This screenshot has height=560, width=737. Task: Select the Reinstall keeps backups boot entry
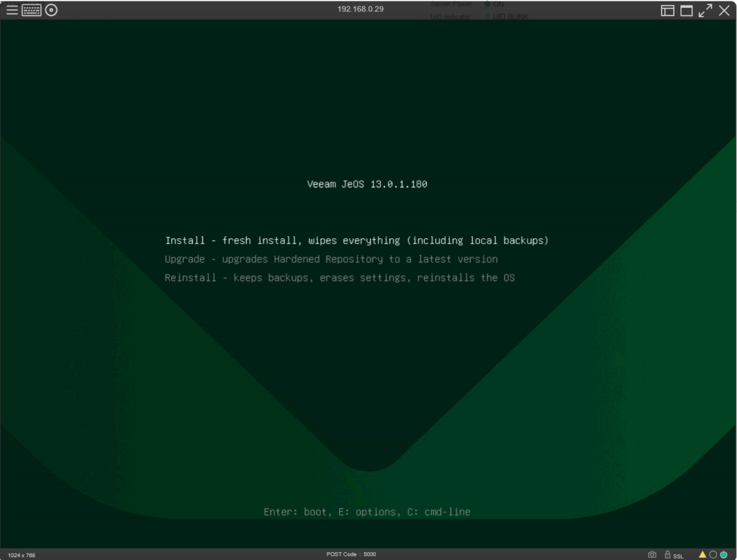[x=340, y=278]
